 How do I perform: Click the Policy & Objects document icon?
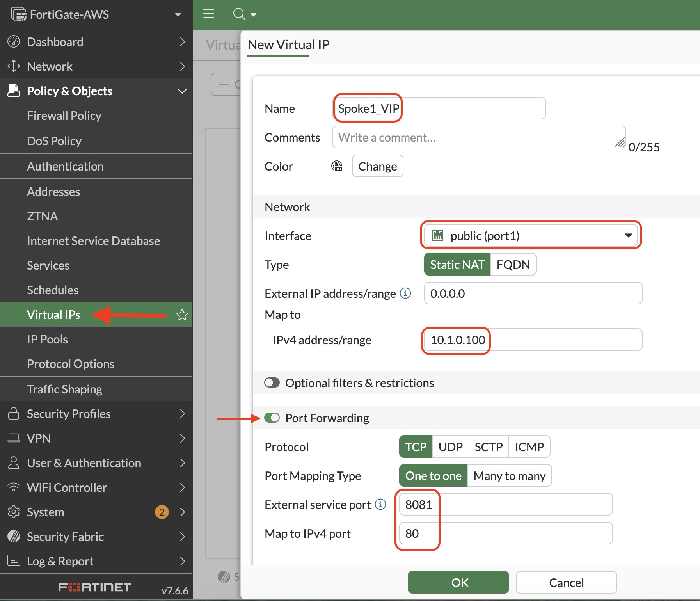tap(14, 91)
